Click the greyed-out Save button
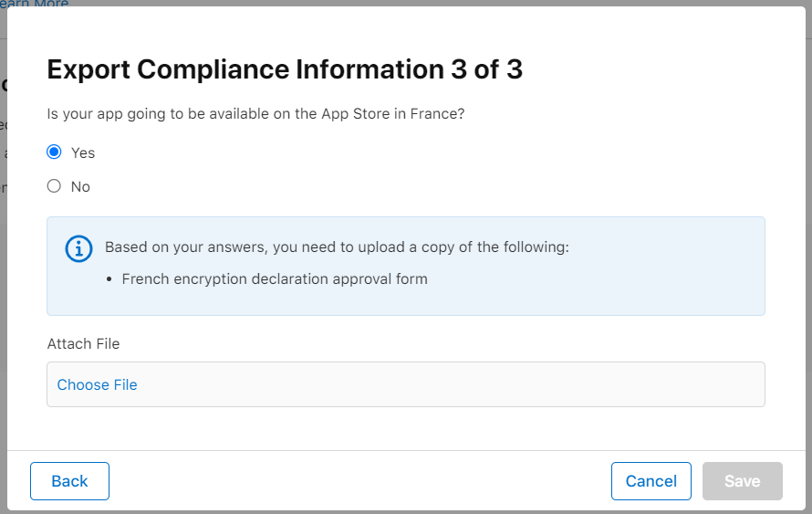 click(742, 481)
